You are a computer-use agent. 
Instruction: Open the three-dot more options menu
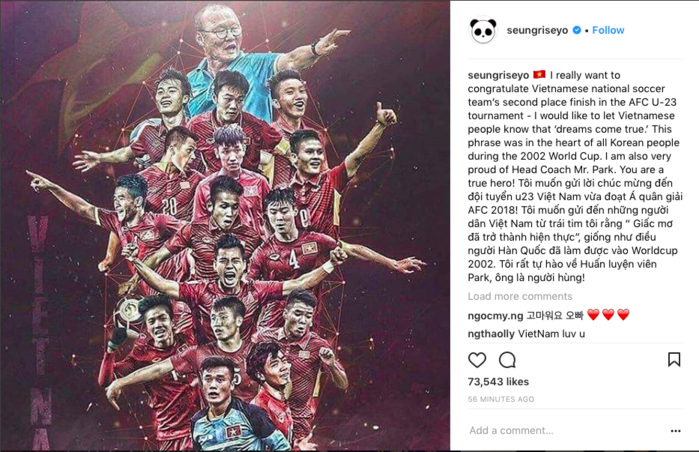[x=675, y=431]
